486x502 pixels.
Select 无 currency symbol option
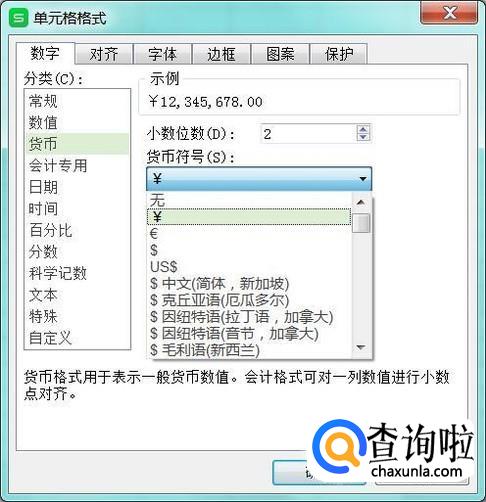[249, 200]
